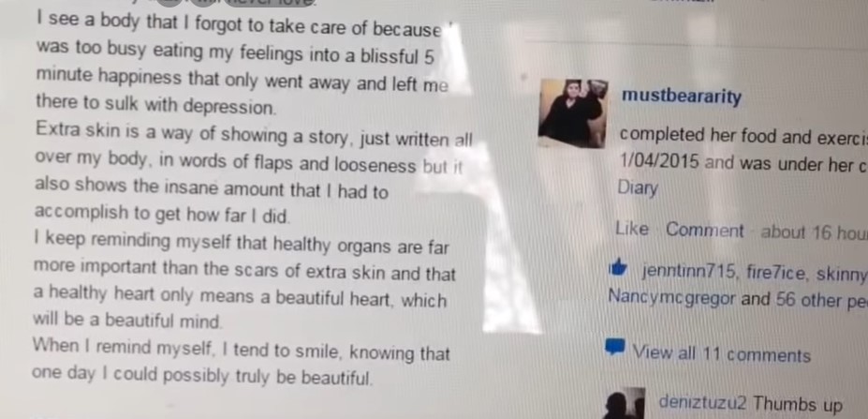Screen dimensions: 868x419
Task: Open the Diary link
Action: click(637, 187)
